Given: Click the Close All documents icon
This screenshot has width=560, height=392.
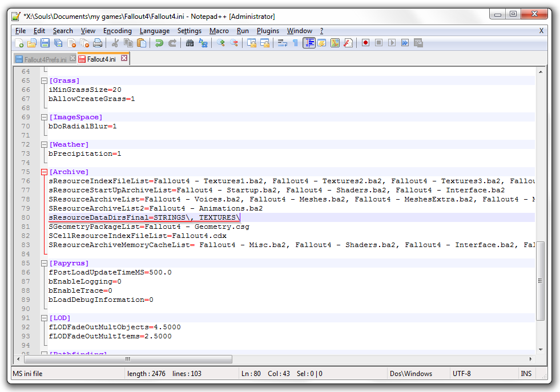Looking at the screenshot, I should pos(84,43).
